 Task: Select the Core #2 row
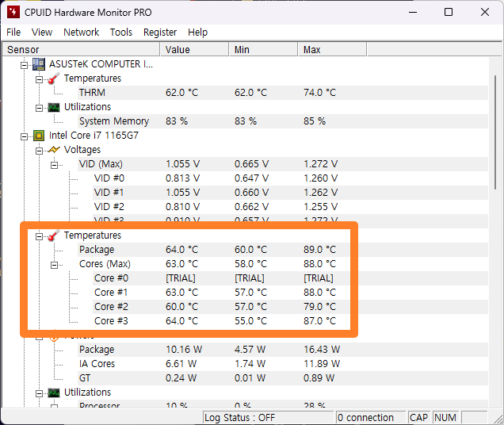click(290, 307)
